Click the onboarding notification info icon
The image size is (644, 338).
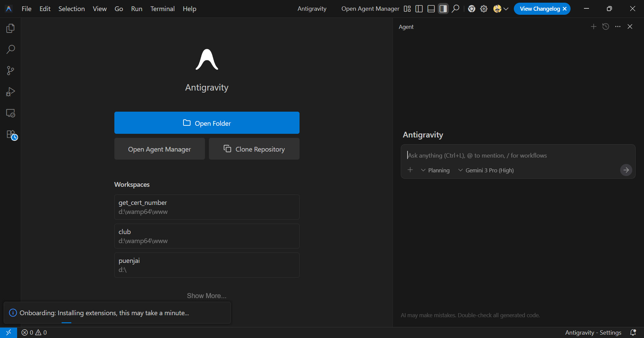tap(13, 313)
